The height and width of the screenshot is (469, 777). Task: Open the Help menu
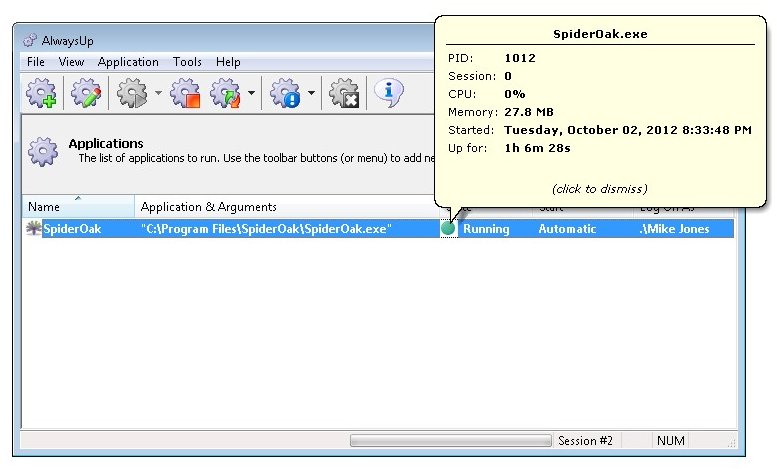point(228,62)
